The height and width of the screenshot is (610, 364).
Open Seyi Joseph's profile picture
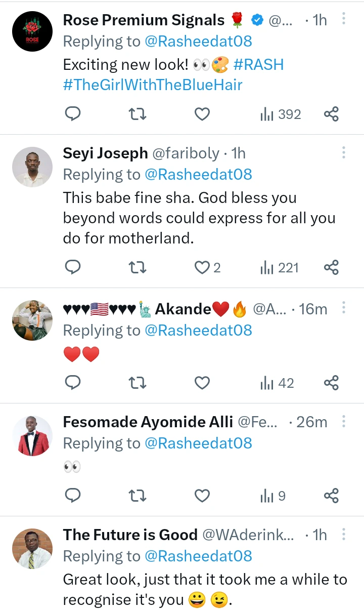pyautogui.click(x=32, y=167)
